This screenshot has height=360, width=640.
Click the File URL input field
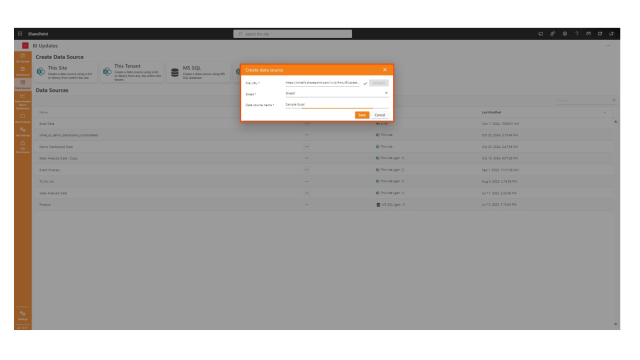coord(322,83)
